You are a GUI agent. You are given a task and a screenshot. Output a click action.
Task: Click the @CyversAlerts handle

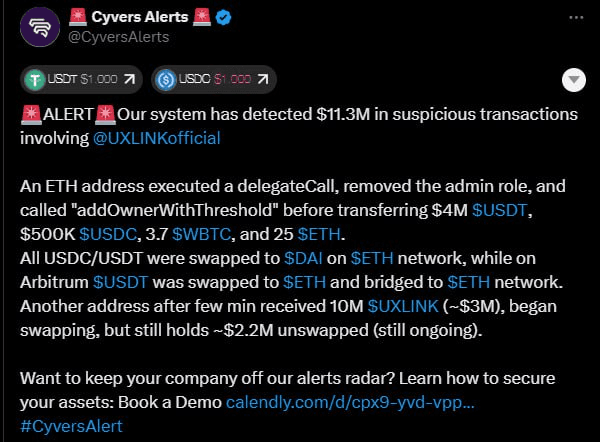[119, 37]
